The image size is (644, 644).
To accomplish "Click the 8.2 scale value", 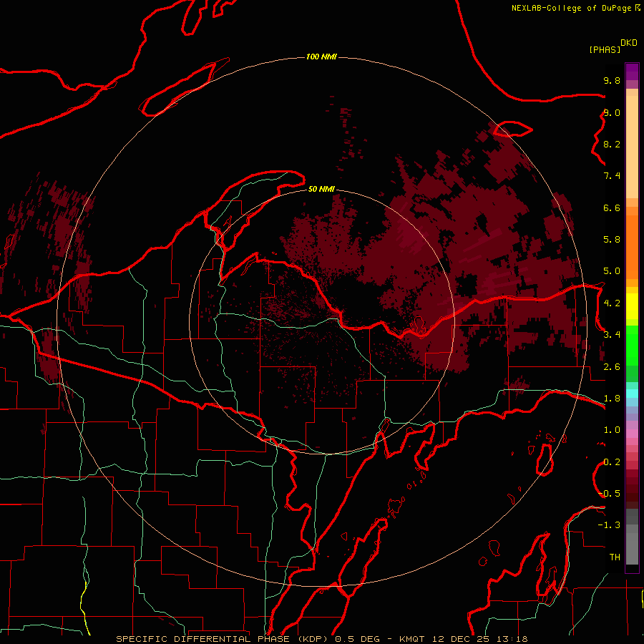I will point(612,144).
